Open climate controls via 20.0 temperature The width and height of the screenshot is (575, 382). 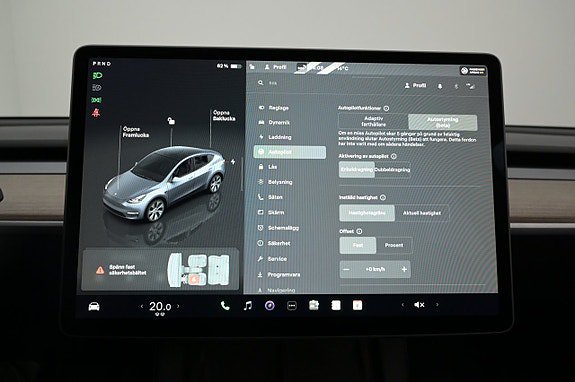[x=160, y=306]
